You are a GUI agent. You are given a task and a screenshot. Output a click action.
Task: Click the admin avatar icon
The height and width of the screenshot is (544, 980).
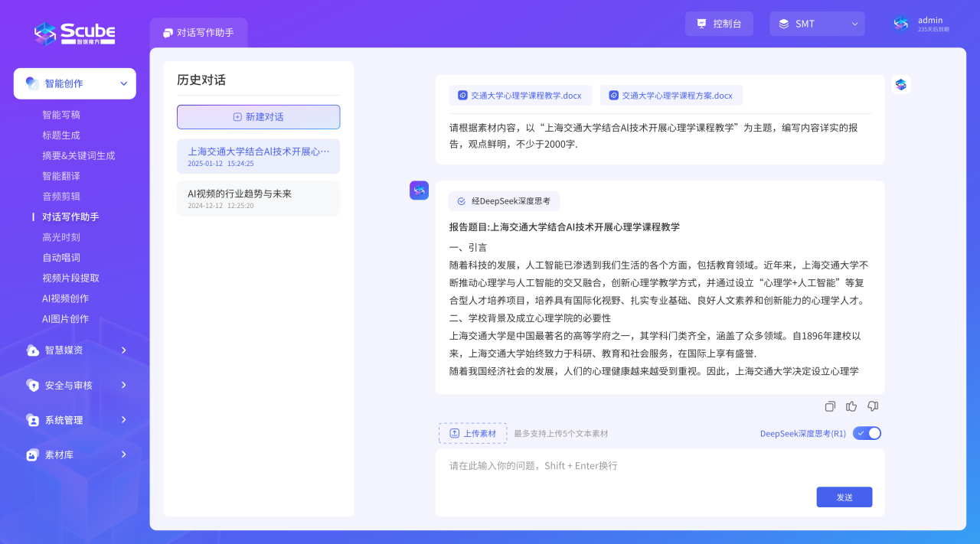point(901,24)
